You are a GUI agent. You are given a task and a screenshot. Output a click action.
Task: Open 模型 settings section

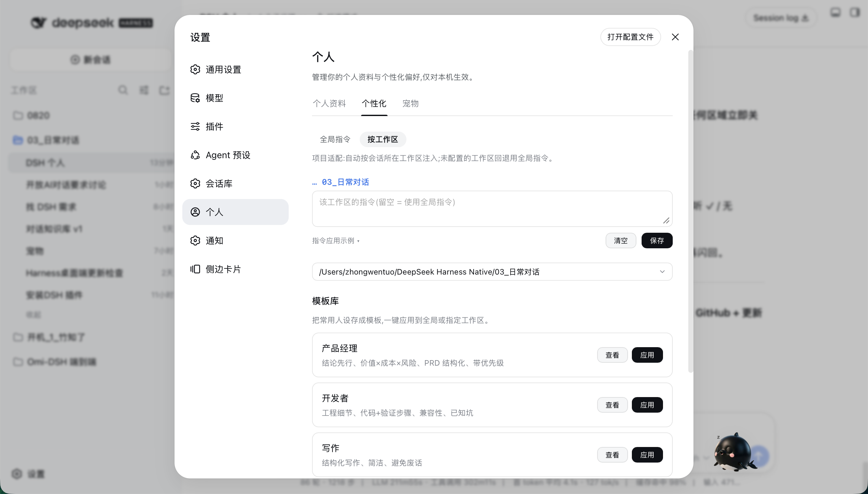(235, 98)
